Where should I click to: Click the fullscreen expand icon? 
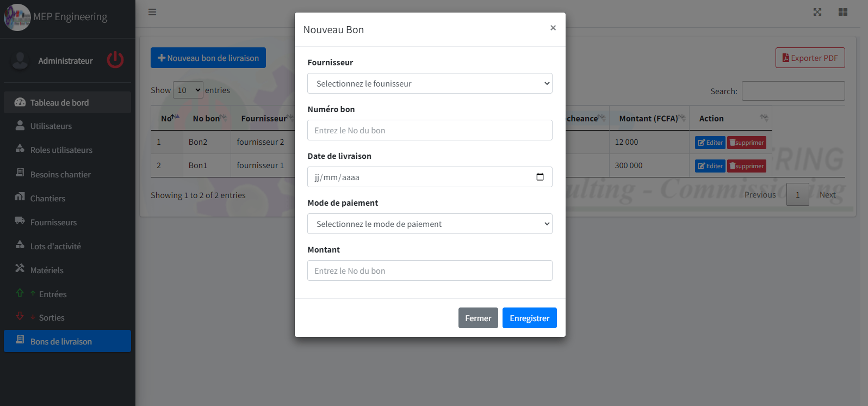[x=817, y=12]
